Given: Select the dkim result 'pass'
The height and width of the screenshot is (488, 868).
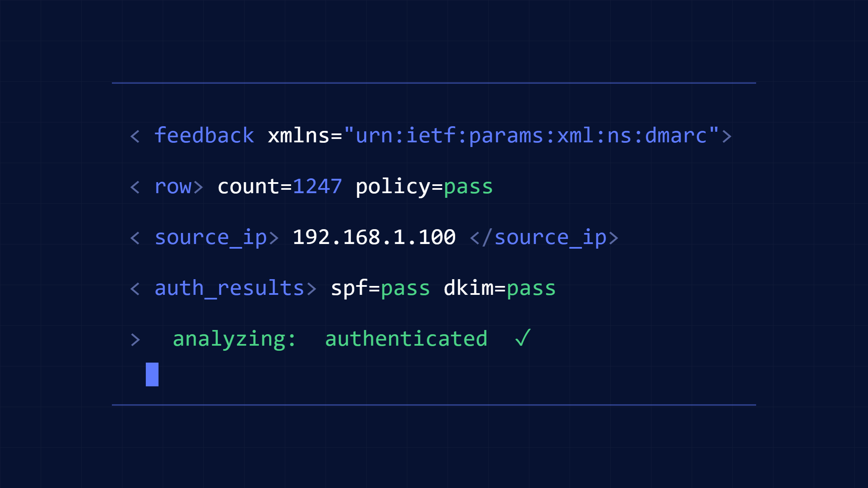Looking at the screenshot, I should pyautogui.click(x=531, y=289).
